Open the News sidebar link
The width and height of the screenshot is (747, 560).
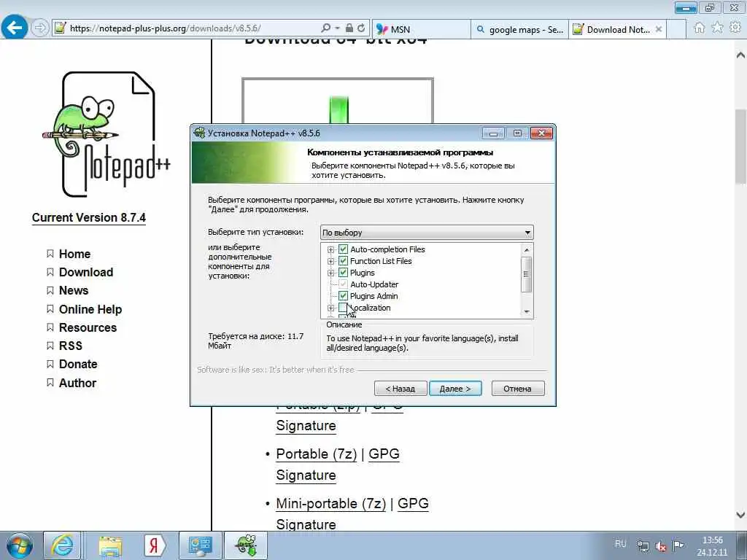(x=74, y=290)
